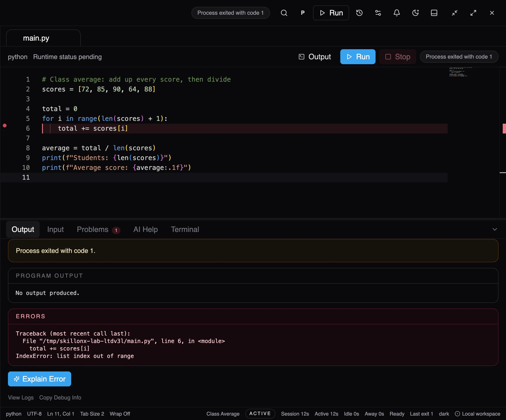Screen dimensions: 506x420
Task: Click the ACTIVE status badge
Action: pos(260,413)
